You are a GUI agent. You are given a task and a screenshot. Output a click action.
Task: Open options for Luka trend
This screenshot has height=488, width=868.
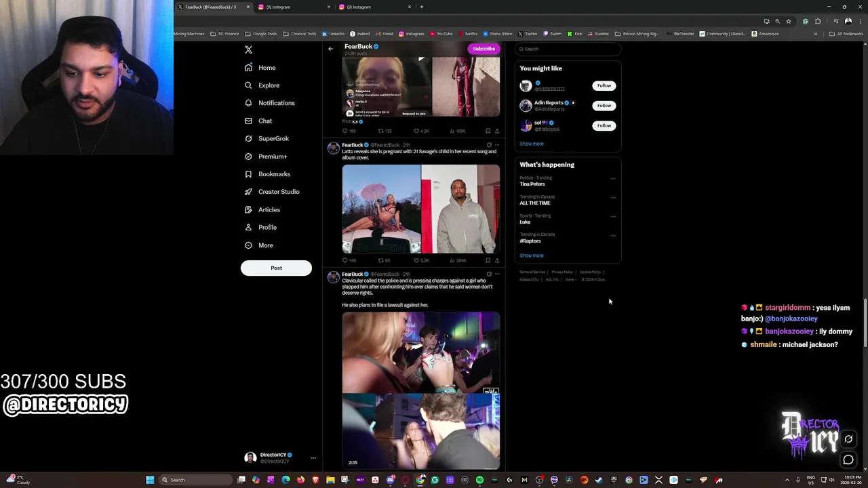(x=613, y=217)
